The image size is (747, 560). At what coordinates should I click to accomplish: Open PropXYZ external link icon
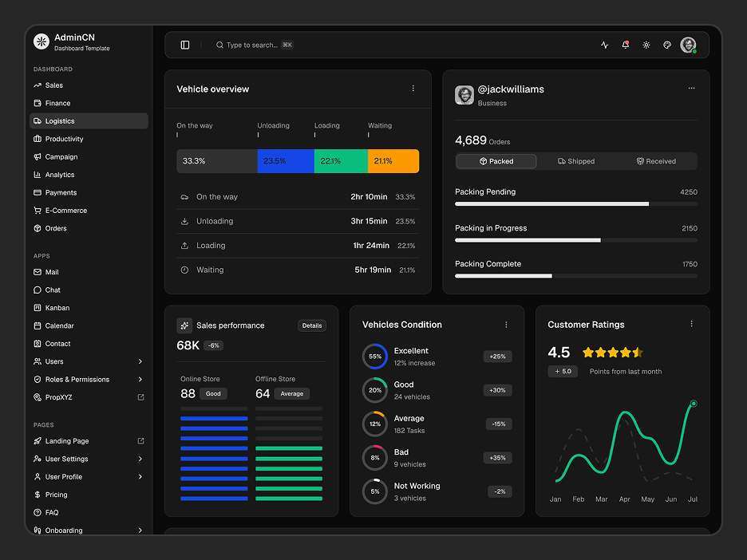coord(140,397)
